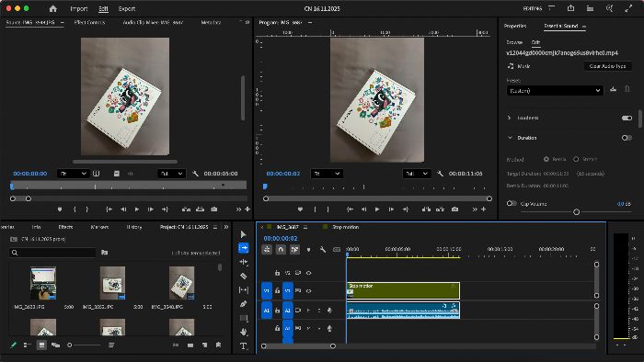This screenshot has height=362, width=644.
Task: Play the Source monitor clip
Action: click(x=137, y=209)
